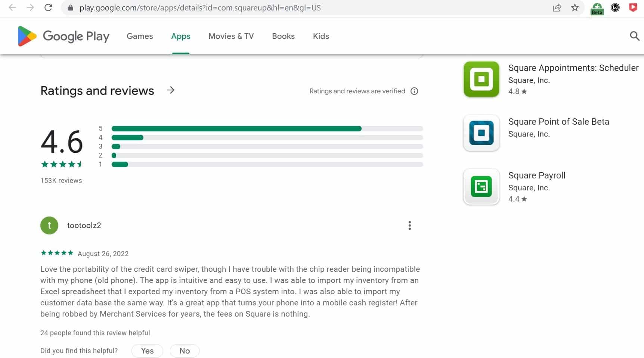Click the Square Appointments app icon

tap(482, 79)
